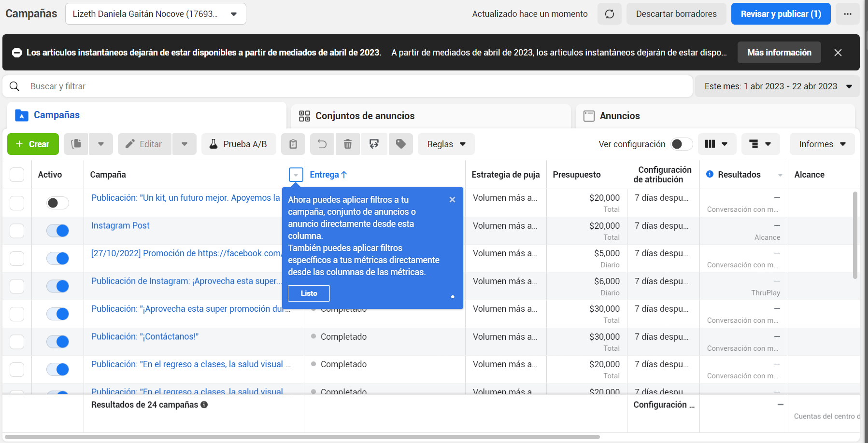Open the ad account selector dropdown
Viewport: 868px width, 443px height.
(156, 14)
